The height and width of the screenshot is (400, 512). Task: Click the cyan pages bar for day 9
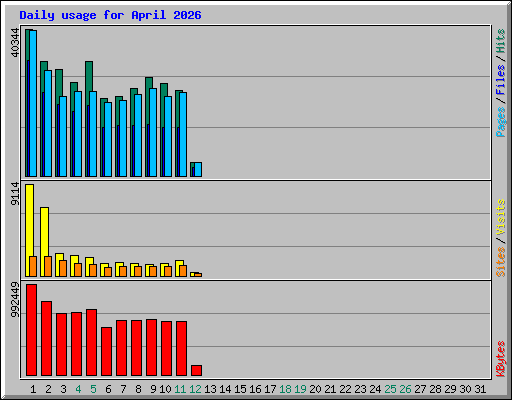point(153,133)
